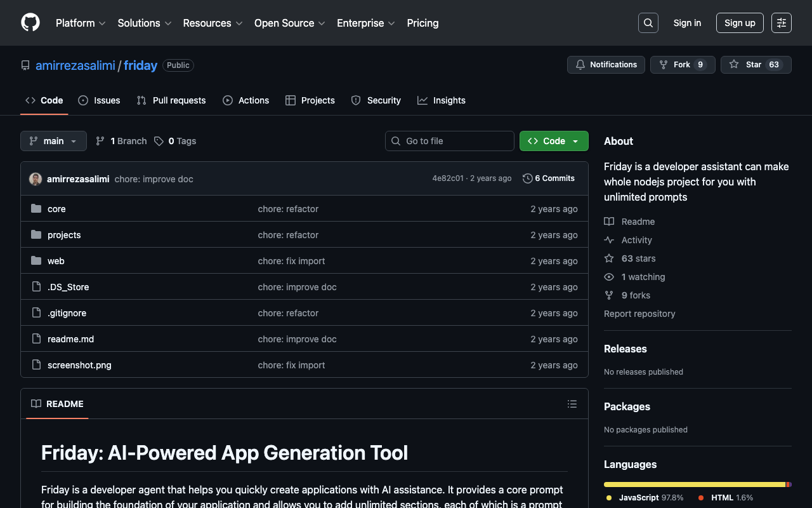Click the Sign up button
This screenshot has width=812, height=508.
[739, 23]
